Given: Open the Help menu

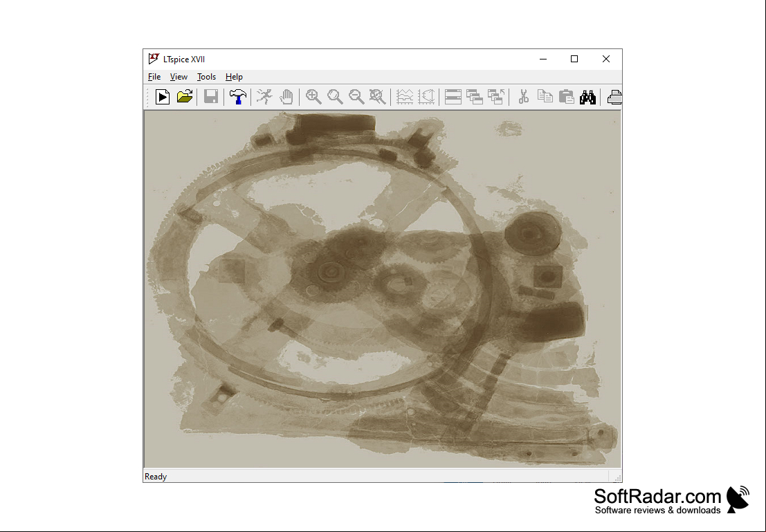Looking at the screenshot, I should coord(234,77).
